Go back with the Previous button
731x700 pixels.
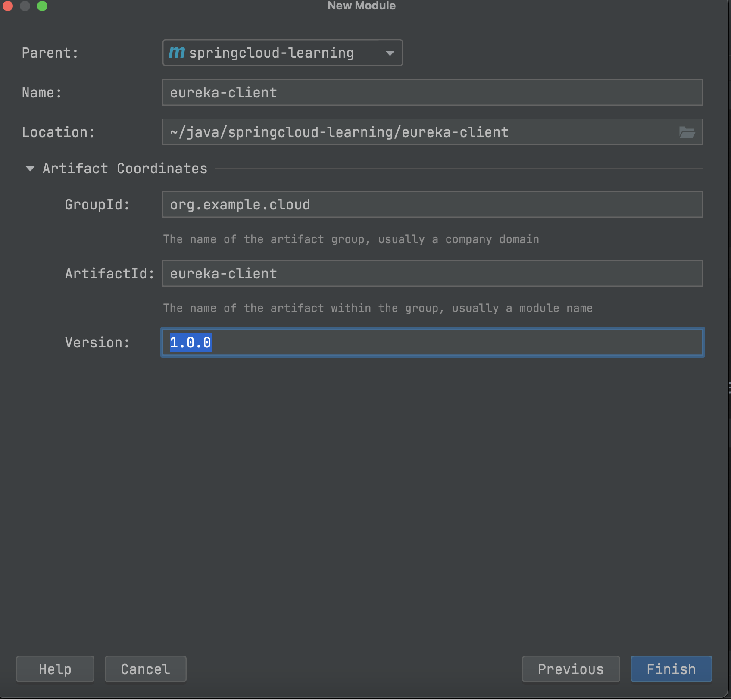click(570, 669)
